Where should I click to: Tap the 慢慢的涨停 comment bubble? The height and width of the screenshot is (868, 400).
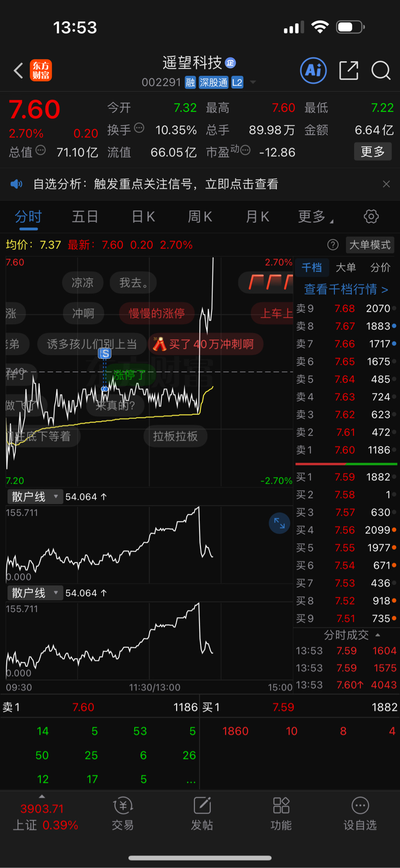pyautogui.click(x=157, y=313)
